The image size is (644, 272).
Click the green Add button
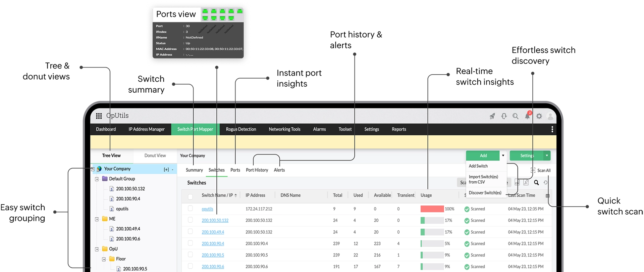(x=483, y=155)
